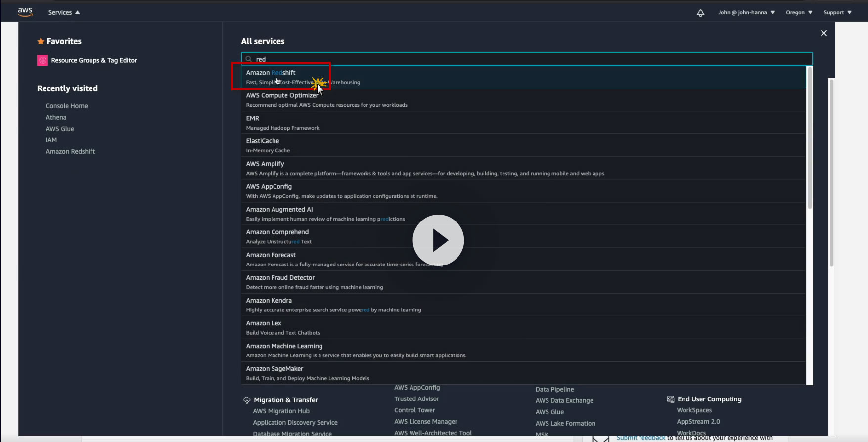
Task: Close the services panel with X
Action: [823, 33]
